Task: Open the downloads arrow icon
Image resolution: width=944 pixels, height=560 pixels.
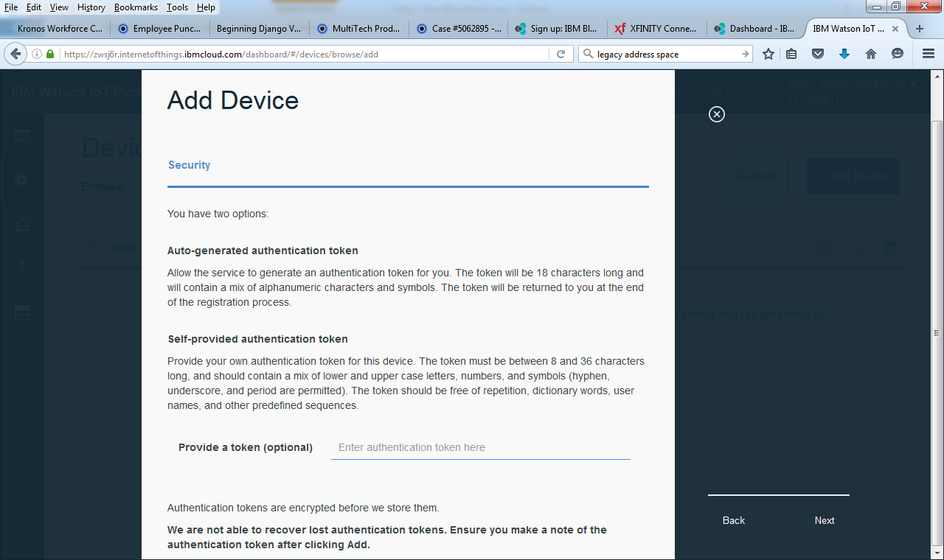Action: [844, 54]
